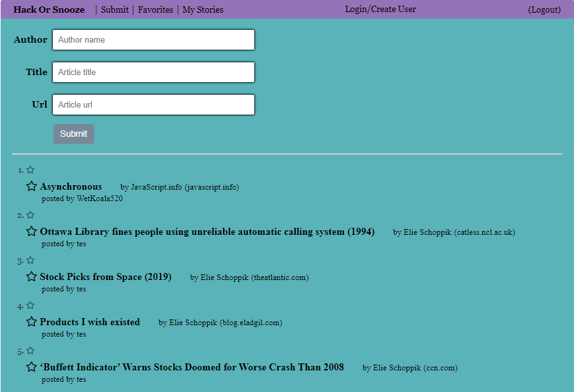Focus the Article url input

153,104
